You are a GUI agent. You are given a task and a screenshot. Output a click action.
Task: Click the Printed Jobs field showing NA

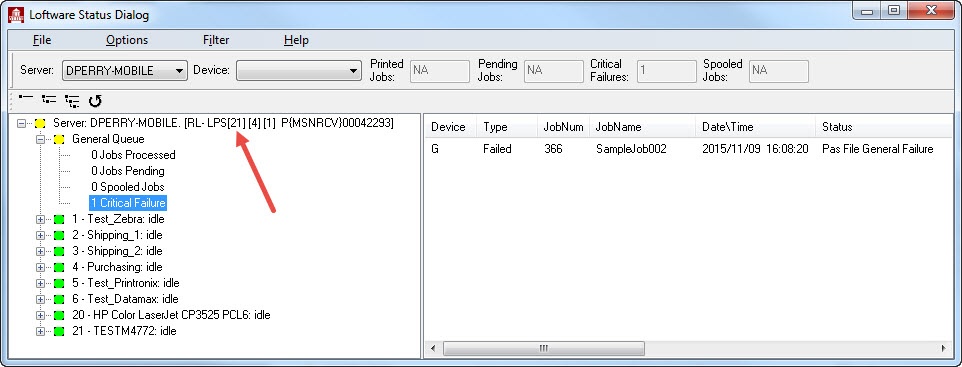439,71
